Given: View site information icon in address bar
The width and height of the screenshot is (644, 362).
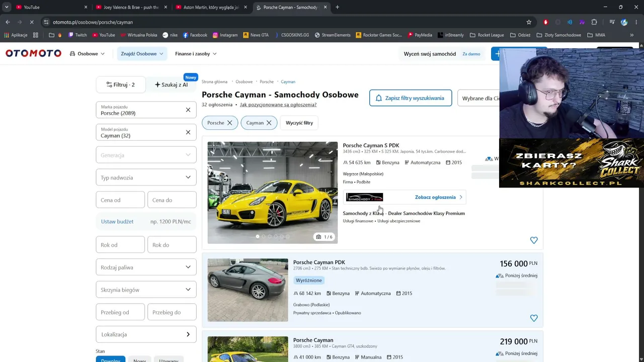Looking at the screenshot, I should pyautogui.click(x=46, y=22).
